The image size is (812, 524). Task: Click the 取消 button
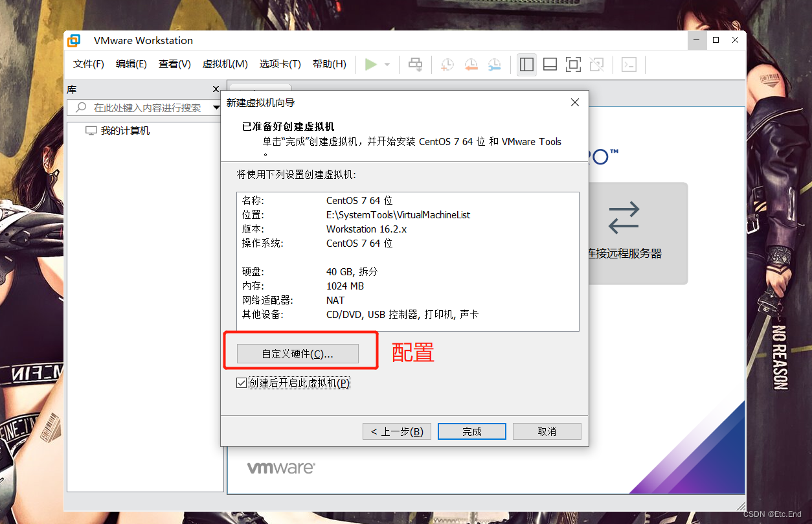point(547,431)
